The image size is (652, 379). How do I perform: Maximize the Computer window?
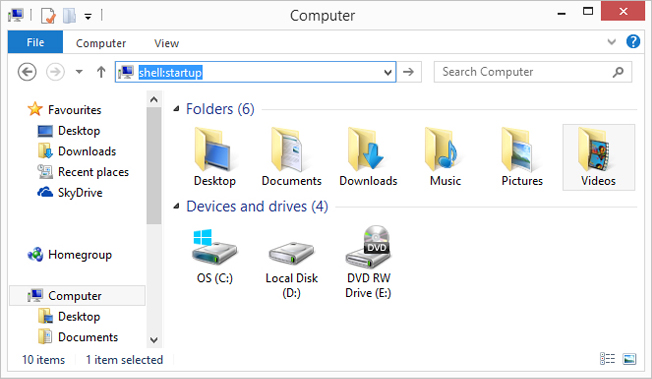pyautogui.click(x=588, y=12)
